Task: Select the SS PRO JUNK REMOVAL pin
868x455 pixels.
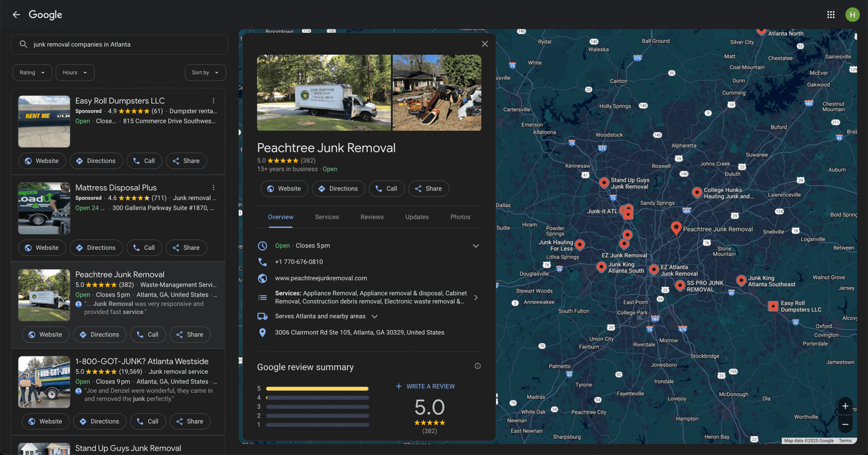Action: tap(680, 285)
